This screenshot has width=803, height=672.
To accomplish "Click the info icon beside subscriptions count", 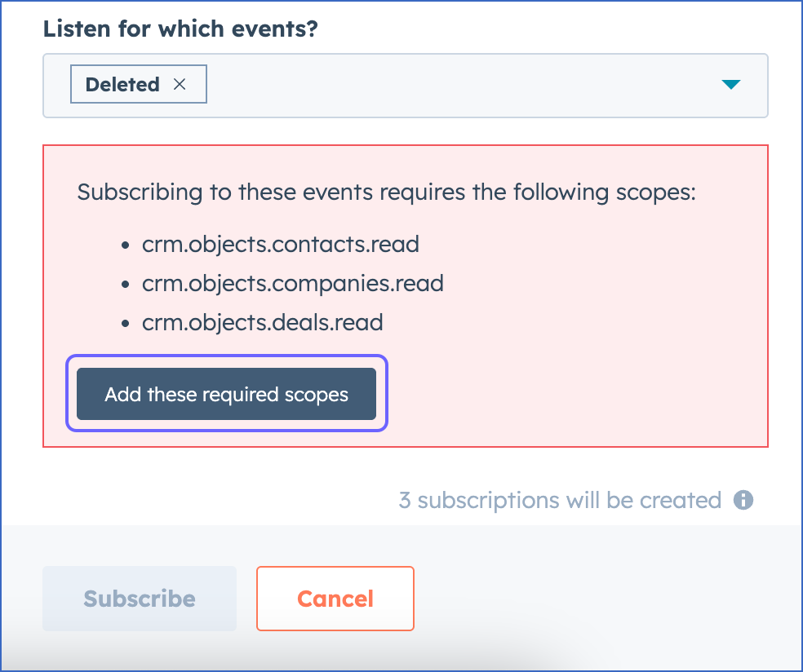I will pos(743,500).
